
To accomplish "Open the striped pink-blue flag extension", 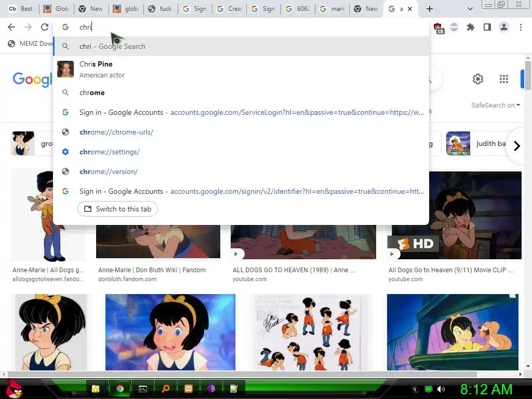I will click(x=454, y=27).
